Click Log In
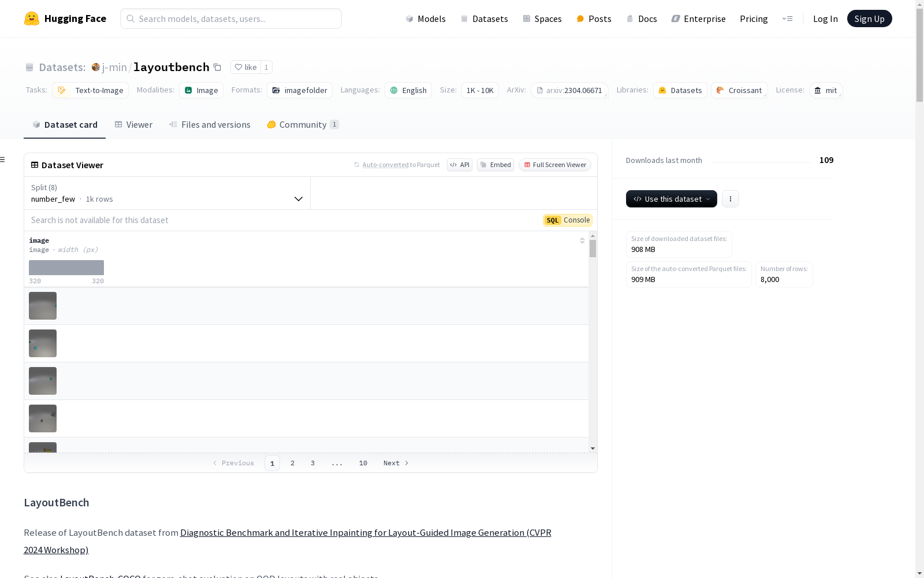Viewport: 924px width, 578px height. (825, 18)
